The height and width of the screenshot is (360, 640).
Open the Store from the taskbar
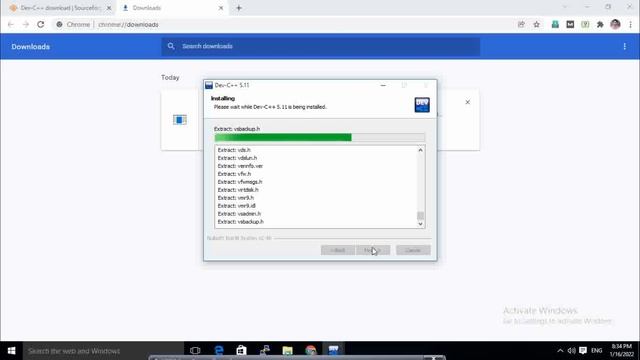coord(241,351)
